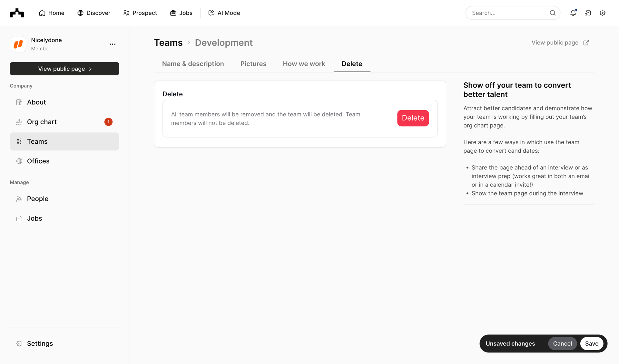619x364 pixels.
Task: Open sent messages via the envelope icon
Action: tap(588, 13)
